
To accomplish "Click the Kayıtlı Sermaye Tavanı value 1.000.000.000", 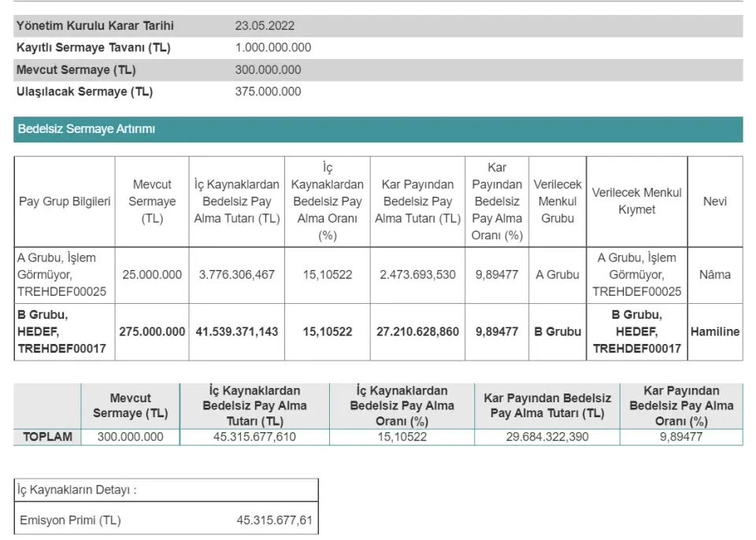I will coord(272,48).
